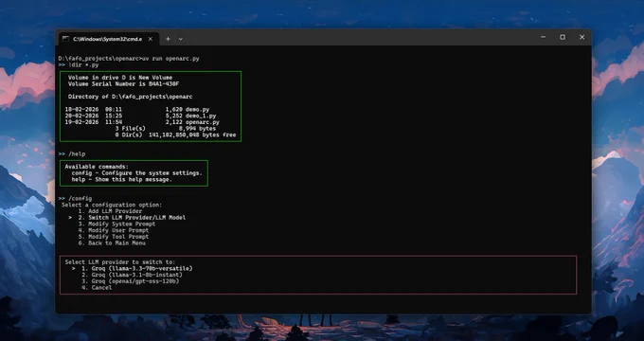The width and height of the screenshot is (644, 341).
Task: Click 'Volume in drive D is New Volume' line
Action: click(120, 78)
